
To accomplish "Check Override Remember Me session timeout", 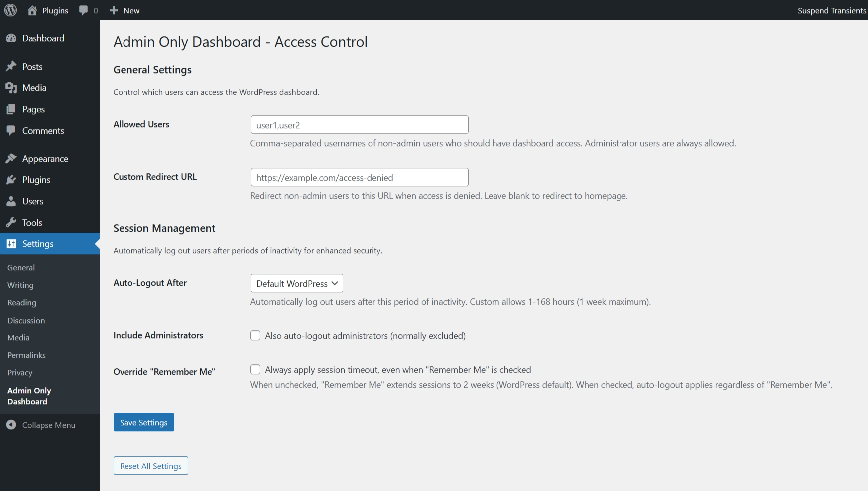I will tap(255, 369).
